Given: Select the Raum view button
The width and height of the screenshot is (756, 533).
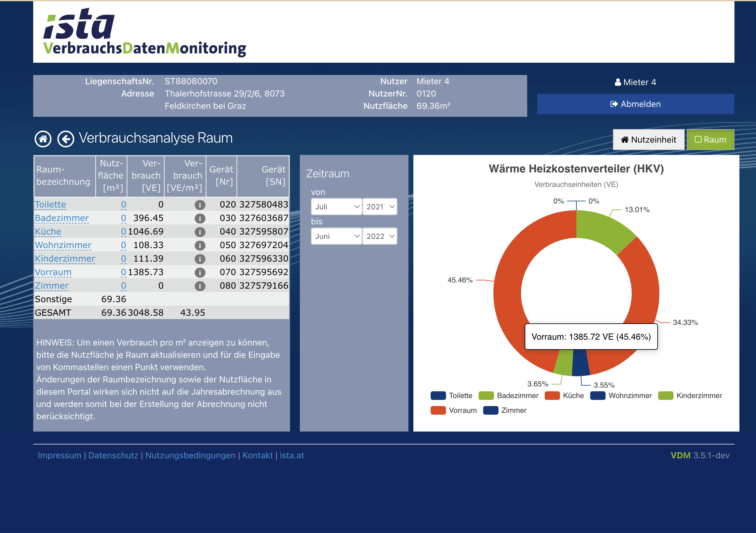Looking at the screenshot, I should pos(710,139).
